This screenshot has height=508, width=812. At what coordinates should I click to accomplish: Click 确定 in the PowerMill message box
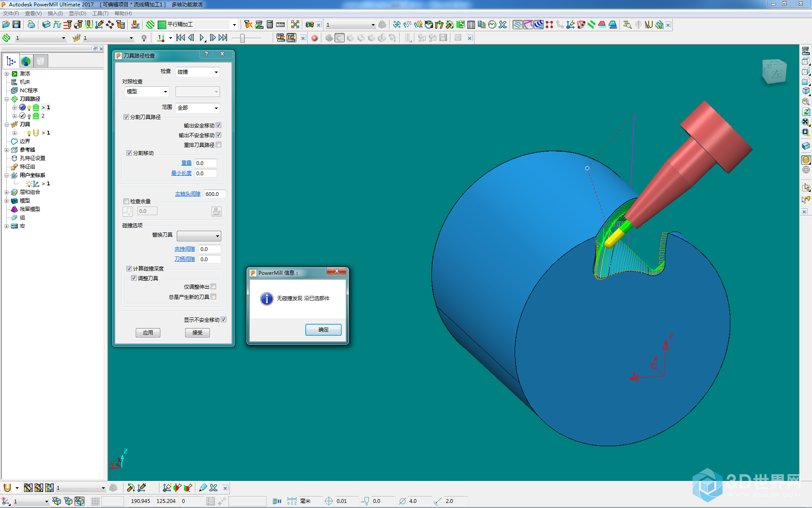click(324, 330)
